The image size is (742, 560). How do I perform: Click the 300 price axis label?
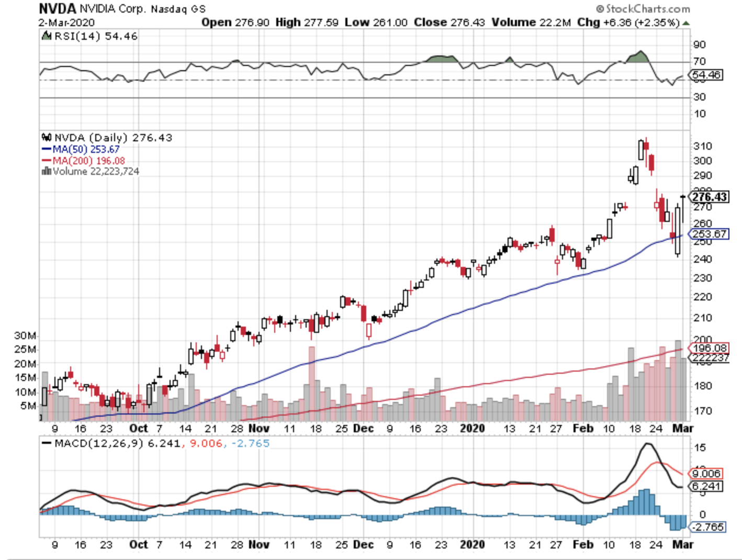pyautogui.click(x=702, y=161)
